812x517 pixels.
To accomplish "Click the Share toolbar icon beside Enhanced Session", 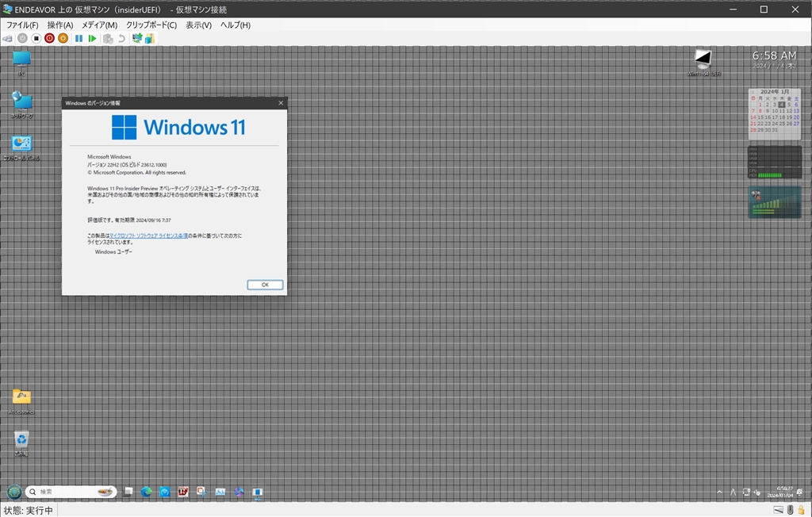I will pyautogui.click(x=150, y=38).
